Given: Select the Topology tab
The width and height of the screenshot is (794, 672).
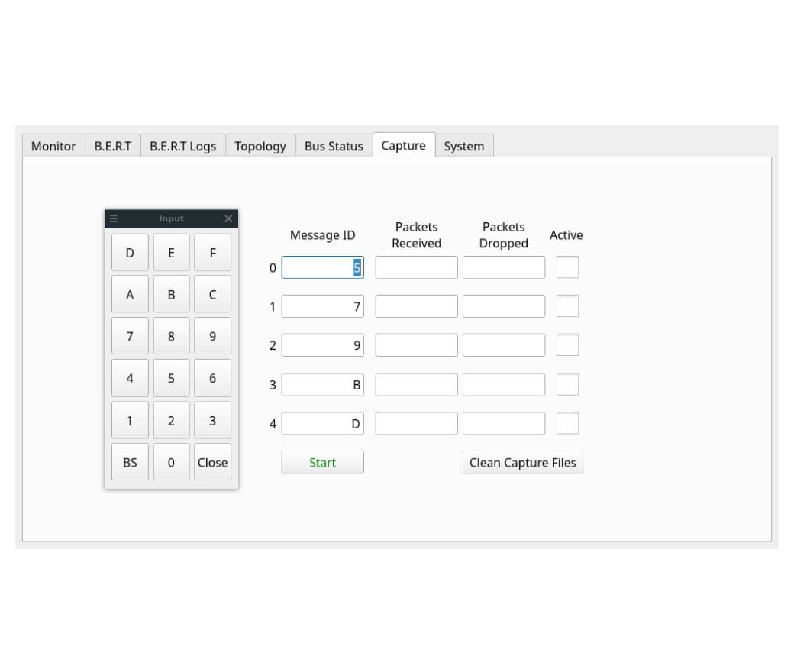Looking at the screenshot, I should click(260, 146).
